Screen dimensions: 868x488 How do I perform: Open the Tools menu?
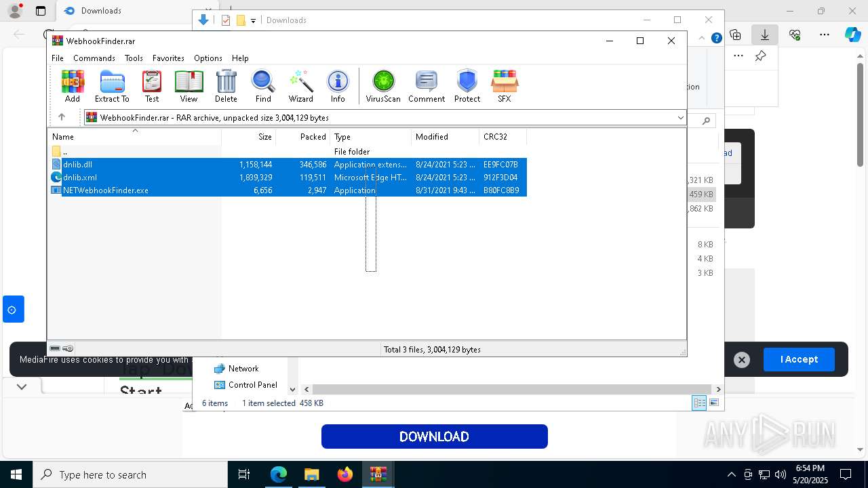coord(134,58)
